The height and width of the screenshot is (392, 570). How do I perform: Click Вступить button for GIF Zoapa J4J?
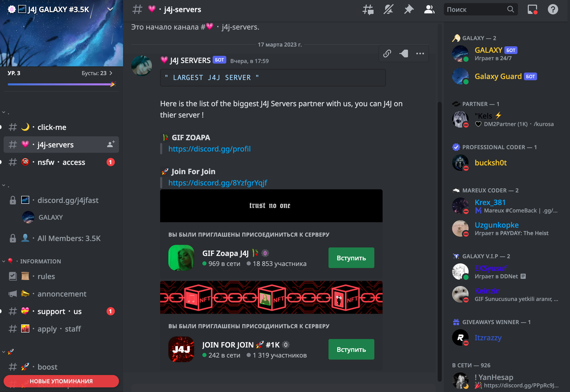[351, 258]
